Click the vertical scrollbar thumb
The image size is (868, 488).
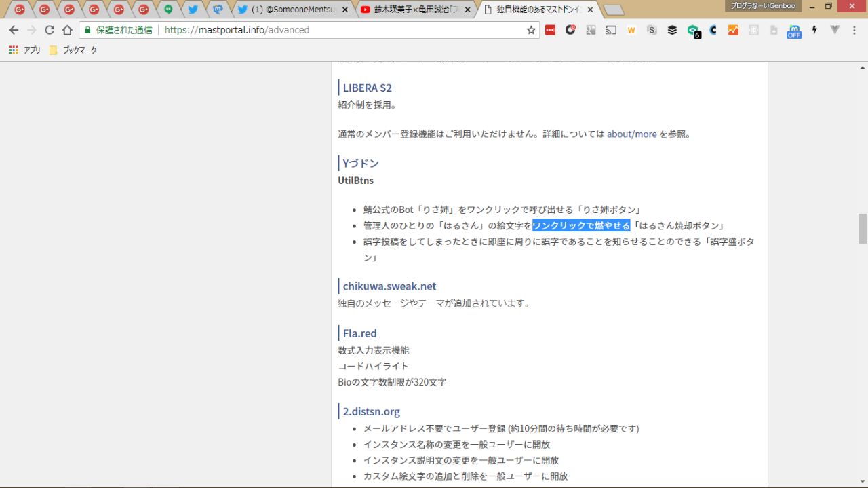click(862, 228)
